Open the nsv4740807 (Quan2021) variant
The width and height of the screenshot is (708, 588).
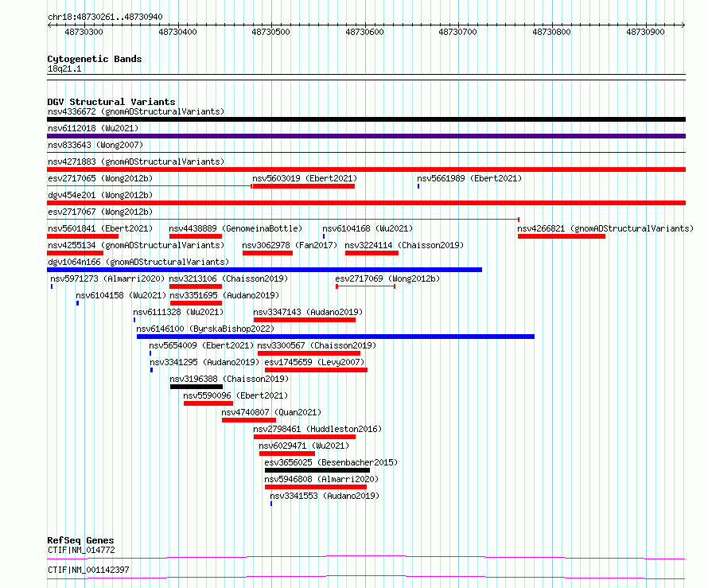271,412
